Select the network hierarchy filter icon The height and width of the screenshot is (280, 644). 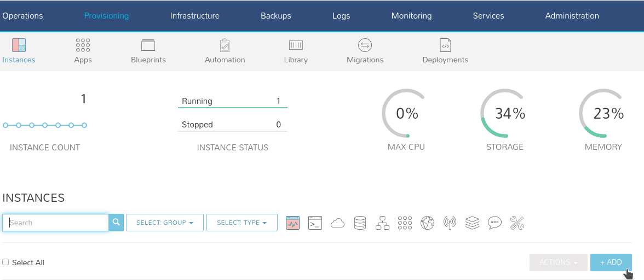point(382,223)
